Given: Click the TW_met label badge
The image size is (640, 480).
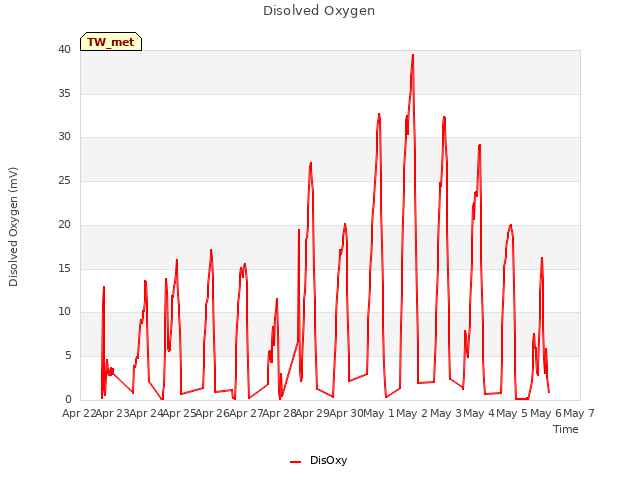Looking at the screenshot, I should [111, 42].
